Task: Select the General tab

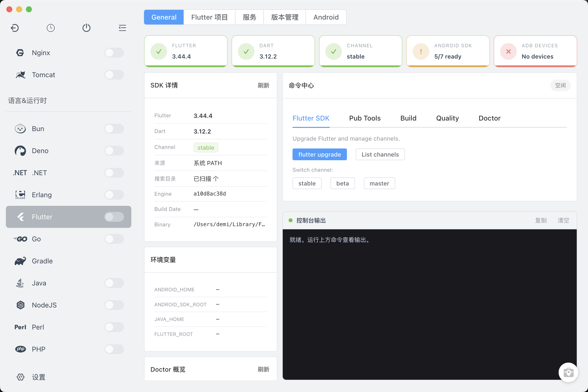Action: (164, 17)
